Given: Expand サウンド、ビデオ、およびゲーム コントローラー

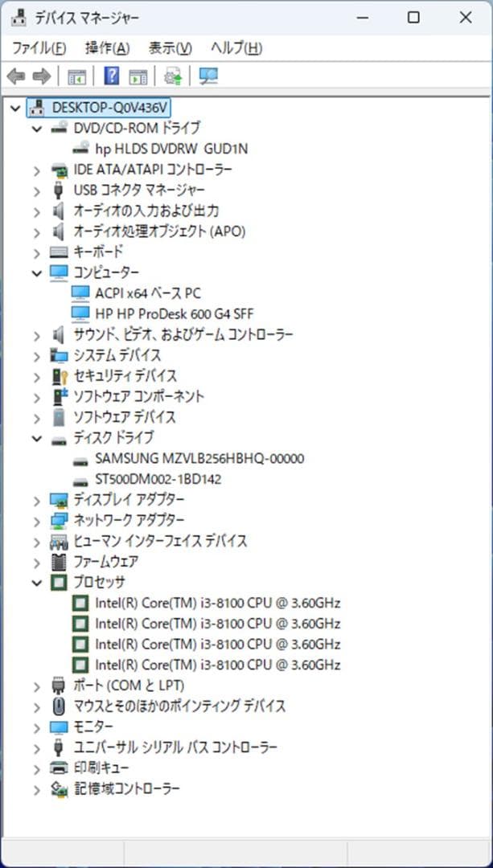Looking at the screenshot, I should tap(36, 335).
